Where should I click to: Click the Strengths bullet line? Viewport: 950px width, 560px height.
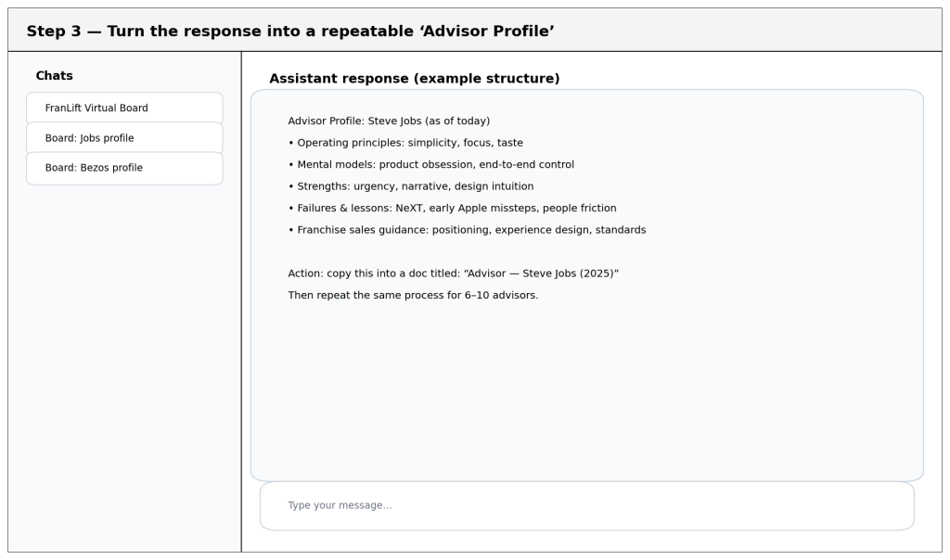pyautogui.click(x=410, y=186)
